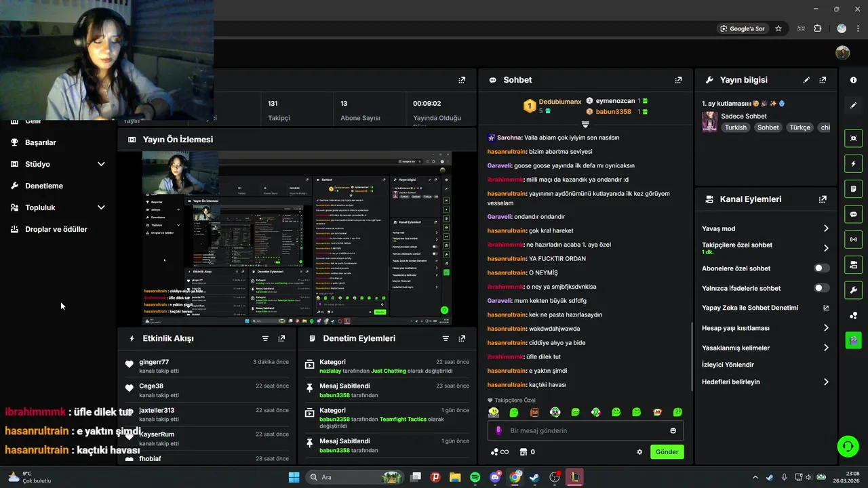Click Dedublumanx in the chat leaderboard
This screenshot has width=868, height=488.
click(560, 102)
